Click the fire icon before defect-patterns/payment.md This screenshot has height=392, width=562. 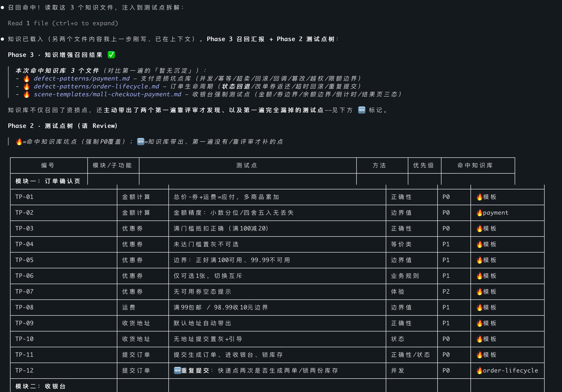click(27, 78)
